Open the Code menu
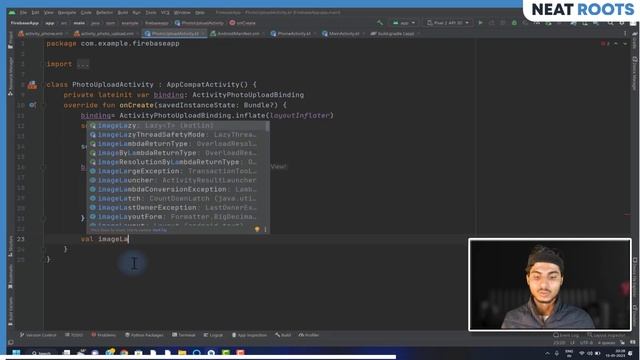Screen dimensions: 640x360 click(x=86, y=13)
